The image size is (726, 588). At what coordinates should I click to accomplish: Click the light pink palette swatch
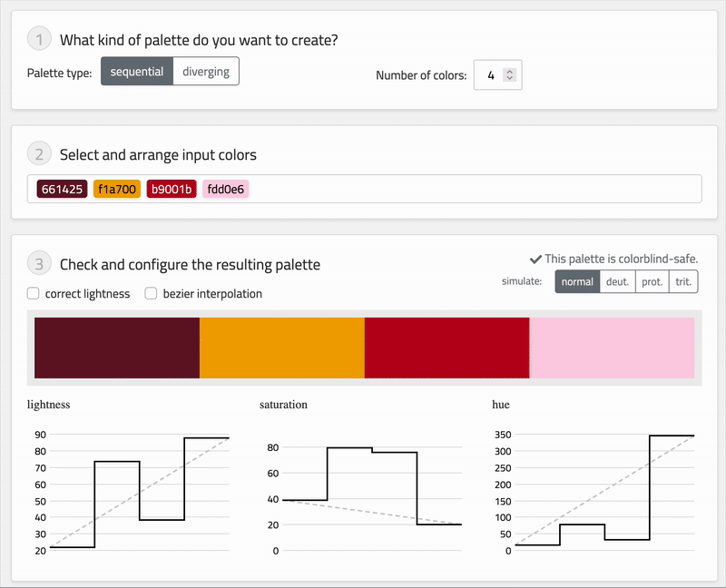point(612,348)
